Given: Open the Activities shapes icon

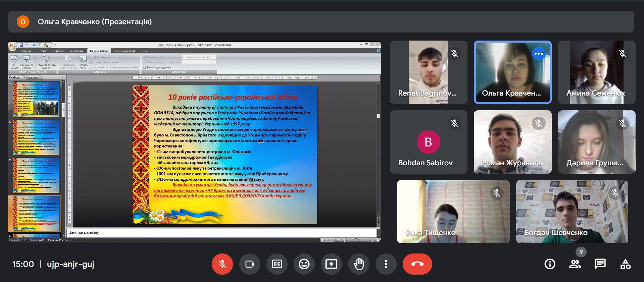Looking at the screenshot, I should click(625, 264).
